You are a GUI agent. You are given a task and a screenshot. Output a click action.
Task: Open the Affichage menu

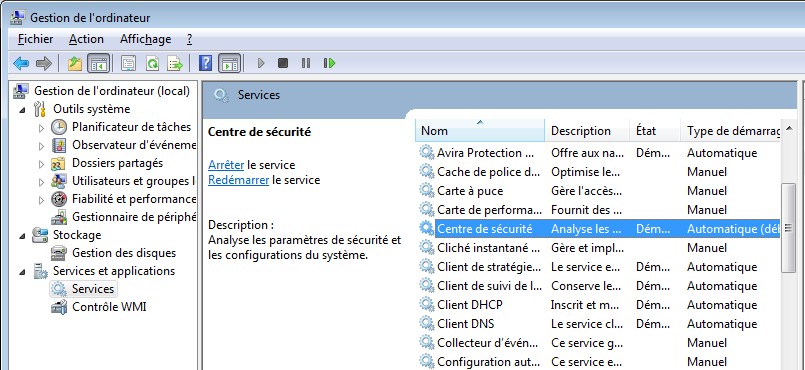[145, 39]
